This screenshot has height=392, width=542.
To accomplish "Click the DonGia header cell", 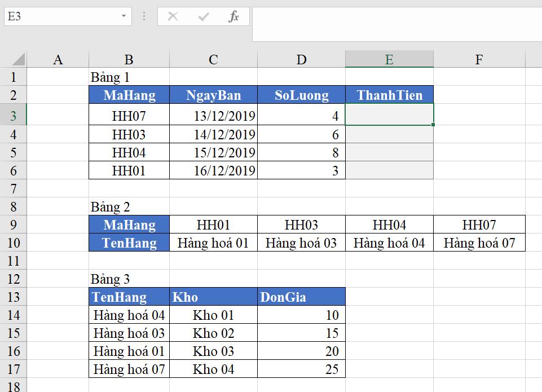I will (x=301, y=296).
